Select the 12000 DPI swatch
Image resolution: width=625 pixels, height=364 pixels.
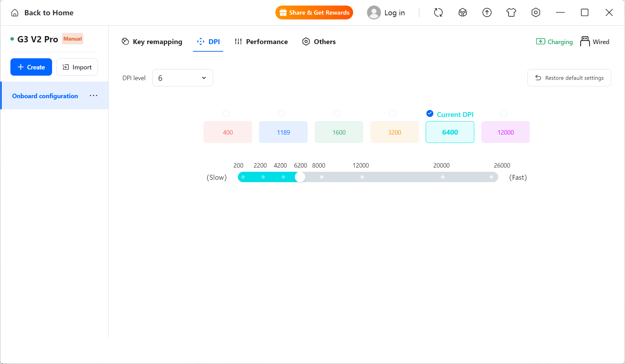pyautogui.click(x=506, y=132)
